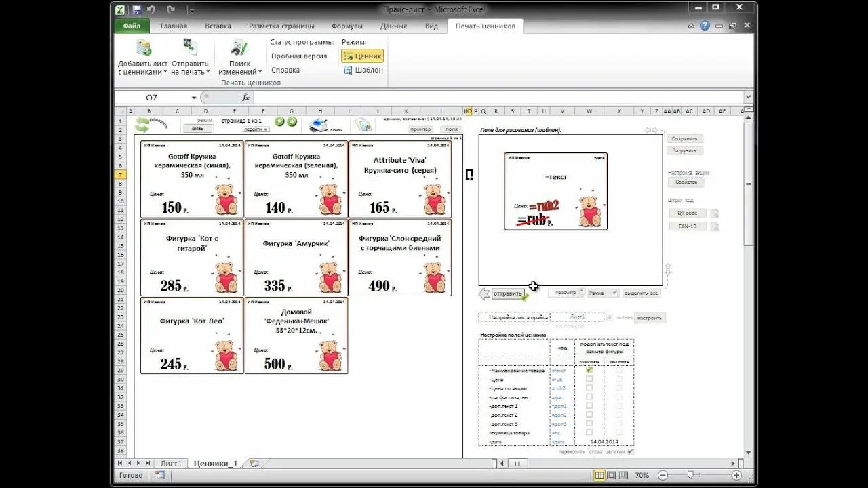Click the Загрузить button
Viewport: 868px width, 488px height.
684,150
